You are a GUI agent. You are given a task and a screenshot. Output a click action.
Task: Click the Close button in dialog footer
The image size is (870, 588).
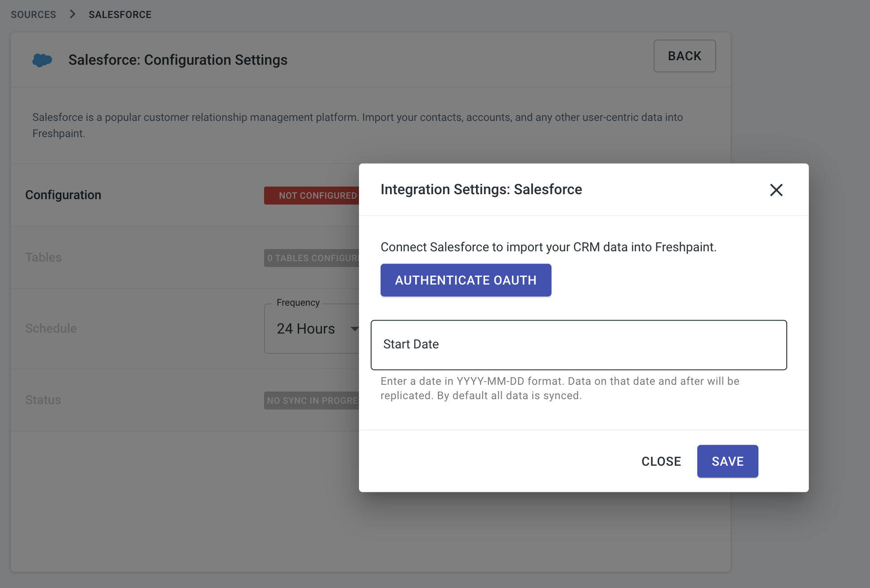click(x=661, y=461)
